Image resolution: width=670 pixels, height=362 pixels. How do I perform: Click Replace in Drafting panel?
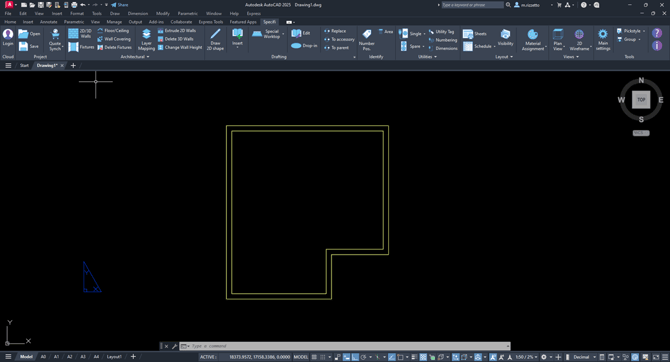tap(335, 31)
